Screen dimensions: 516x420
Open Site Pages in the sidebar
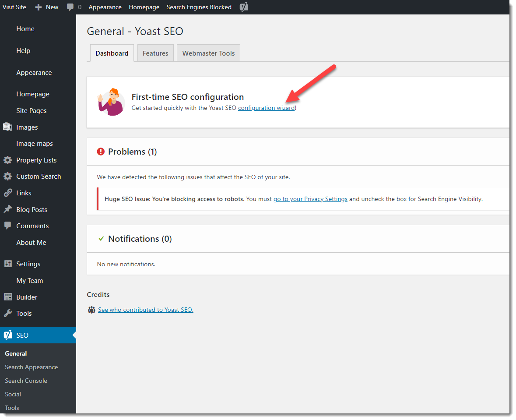coord(31,111)
